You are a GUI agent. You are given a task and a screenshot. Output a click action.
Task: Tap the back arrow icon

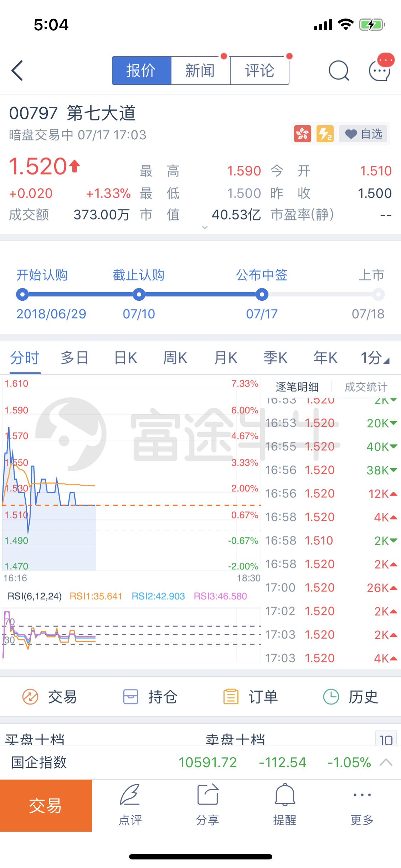[17, 71]
